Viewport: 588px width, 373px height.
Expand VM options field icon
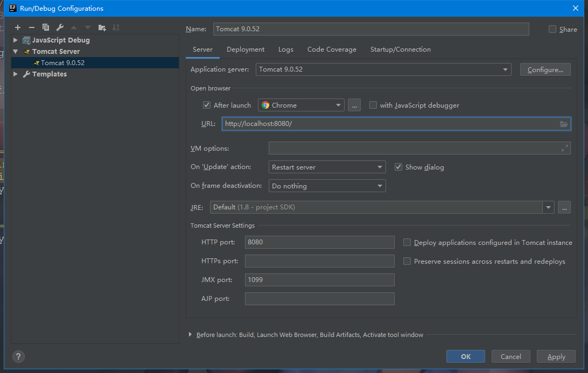[x=565, y=149]
